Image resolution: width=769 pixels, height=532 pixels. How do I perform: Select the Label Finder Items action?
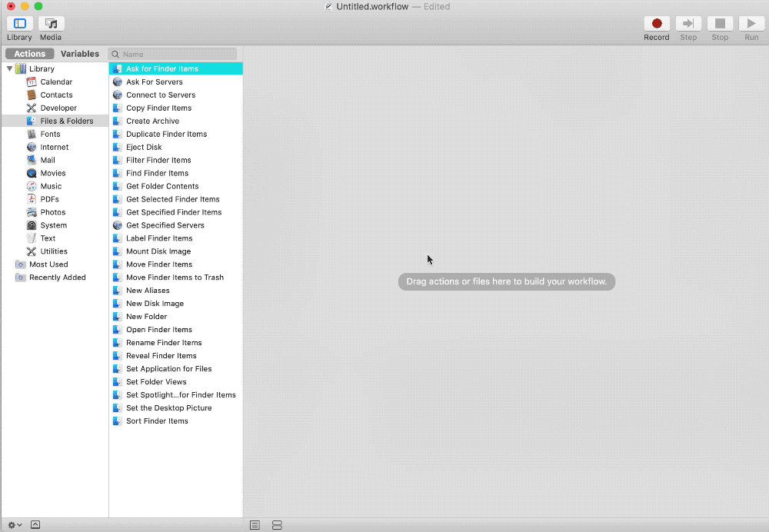click(x=176, y=238)
